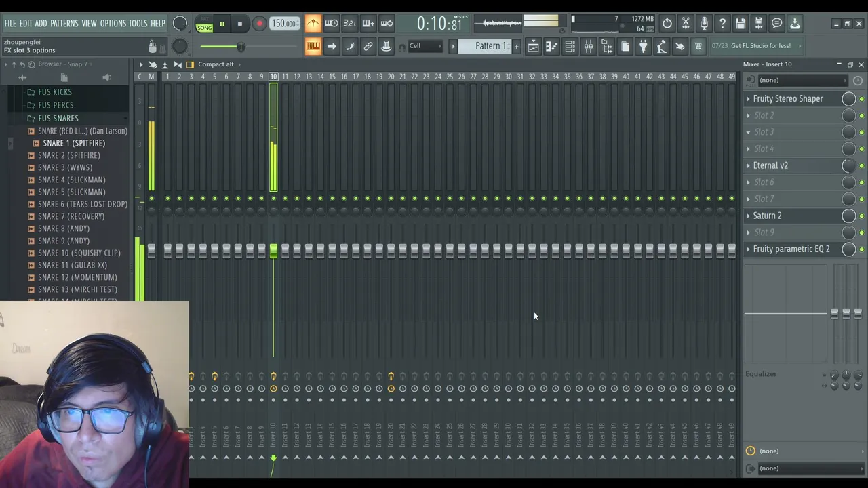The image size is (868, 488).
Task: Open the Fruity Stereo Shaper slot menu arrow
Action: point(749,99)
